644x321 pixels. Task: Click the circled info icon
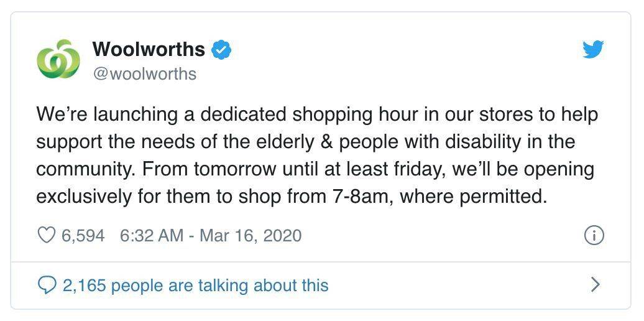click(x=594, y=236)
